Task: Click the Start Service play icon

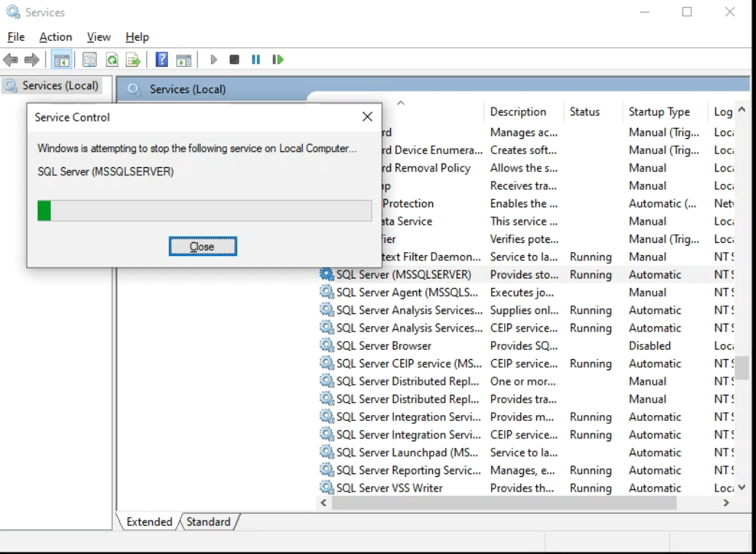Action: pyautogui.click(x=214, y=60)
